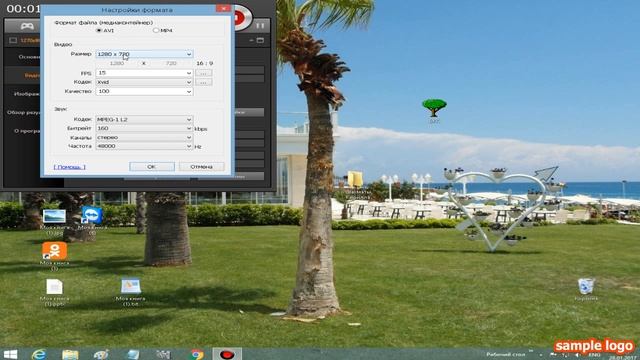The width and height of the screenshot is (640, 360).
Task: Open the channels dropdown
Action: pos(144,137)
